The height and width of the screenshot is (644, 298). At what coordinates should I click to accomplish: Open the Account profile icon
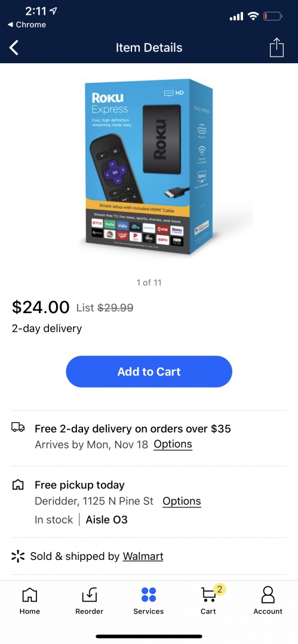[268, 594]
